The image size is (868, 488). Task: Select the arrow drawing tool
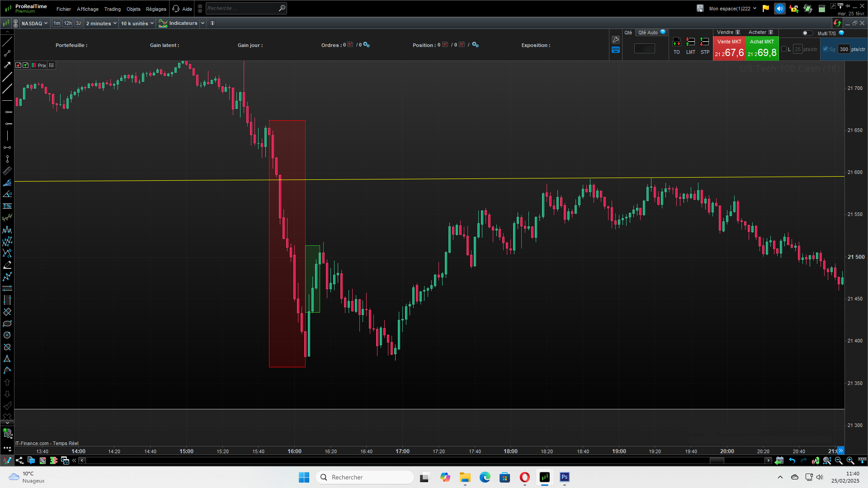[7, 65]
